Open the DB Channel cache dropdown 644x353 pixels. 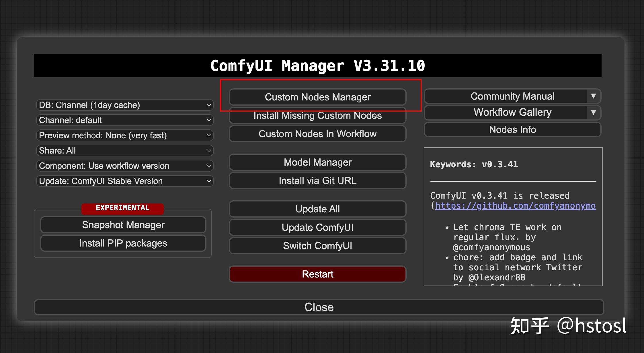point(125,105)
